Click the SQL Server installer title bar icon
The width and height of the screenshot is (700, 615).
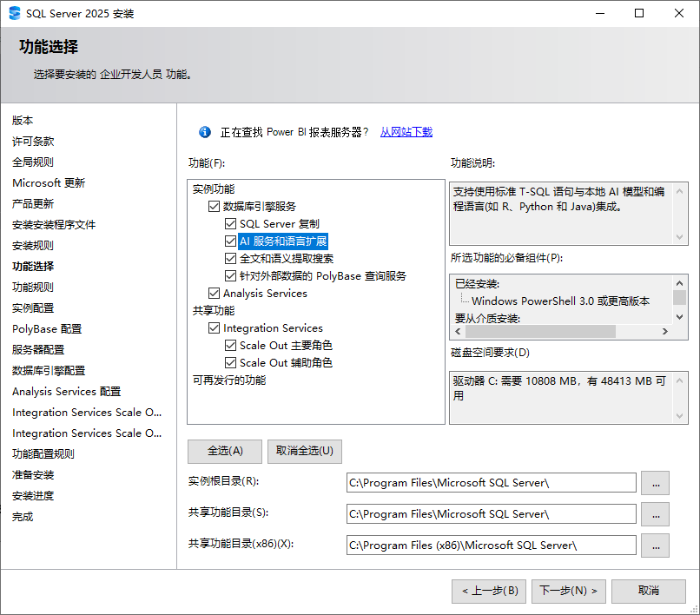click(x=15, y=13)
